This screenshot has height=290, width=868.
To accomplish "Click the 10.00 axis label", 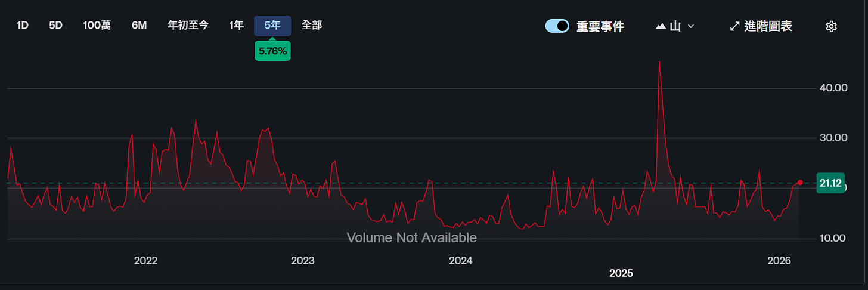I will click(833, 238).
